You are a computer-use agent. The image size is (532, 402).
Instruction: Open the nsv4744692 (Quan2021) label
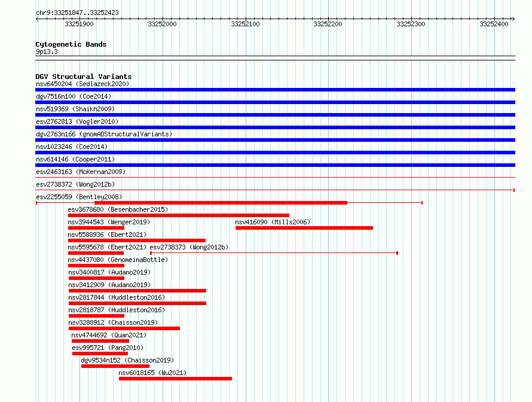click(x=109, y=335)
